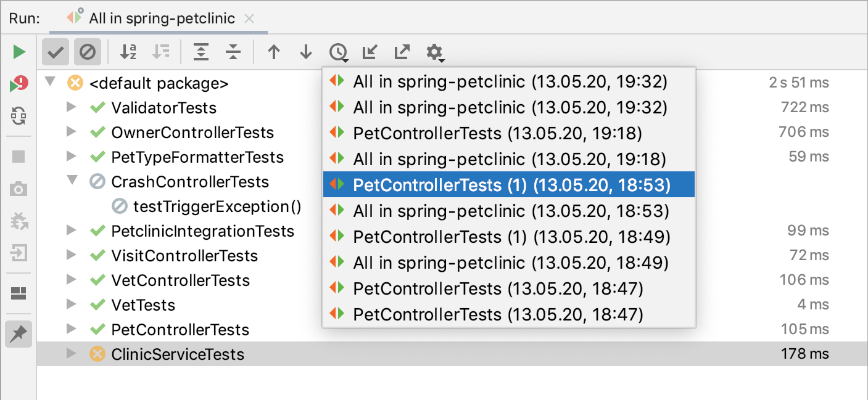
Task: Collapse the CrashControllerTests node
Action: (x=71, y=182)
